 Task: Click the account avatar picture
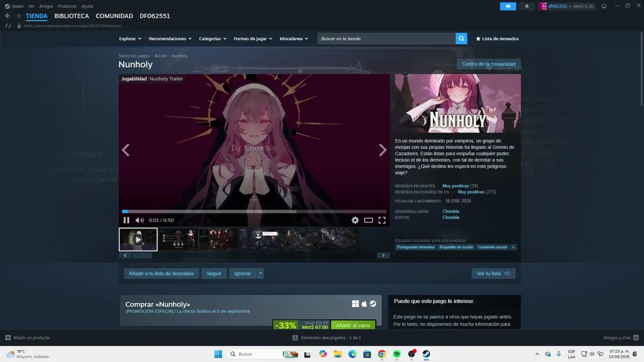point(543,6)
